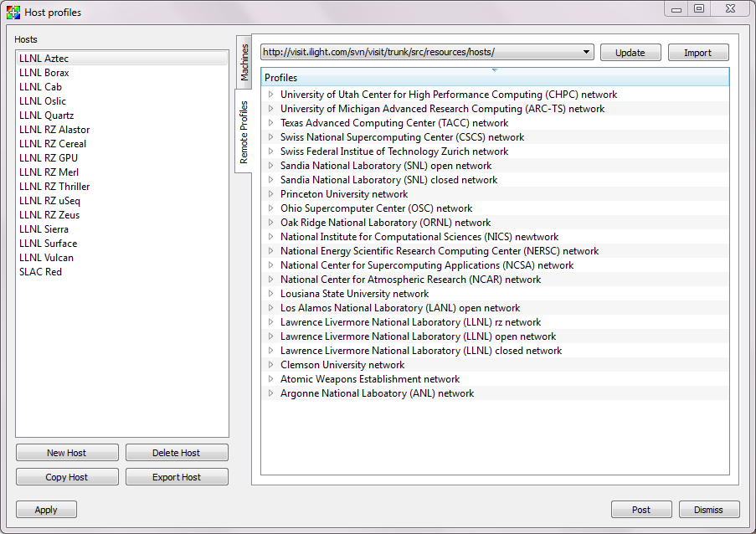Select National Institute for Computational Sciences row
Image resolution: width=756 pixels, height=534 pixels.
coord(495,237)
